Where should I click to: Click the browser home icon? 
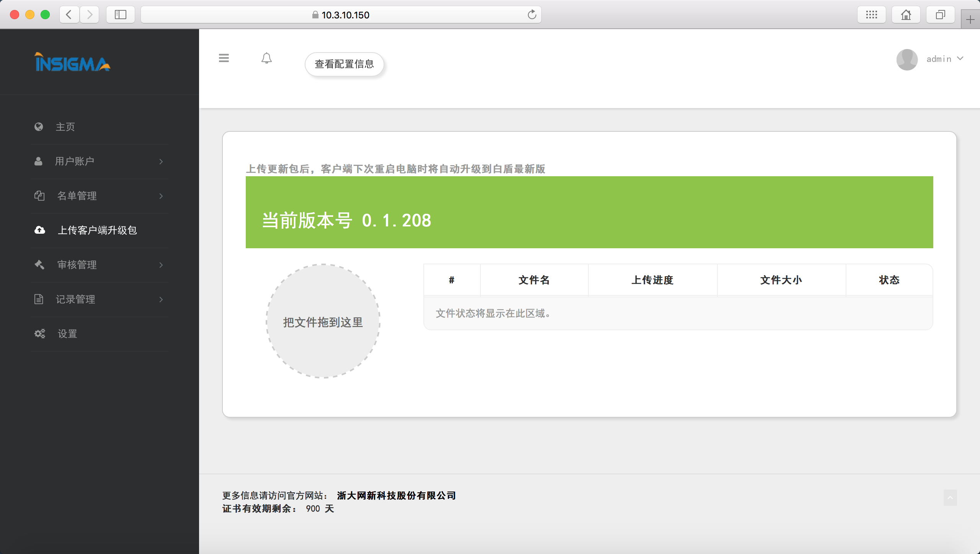coord(906,15)
